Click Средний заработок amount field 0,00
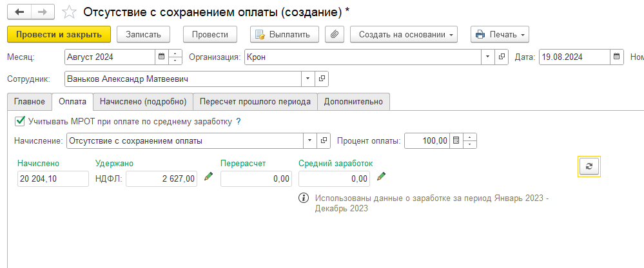Screen dimensions: 644x268 pos(335,179)
